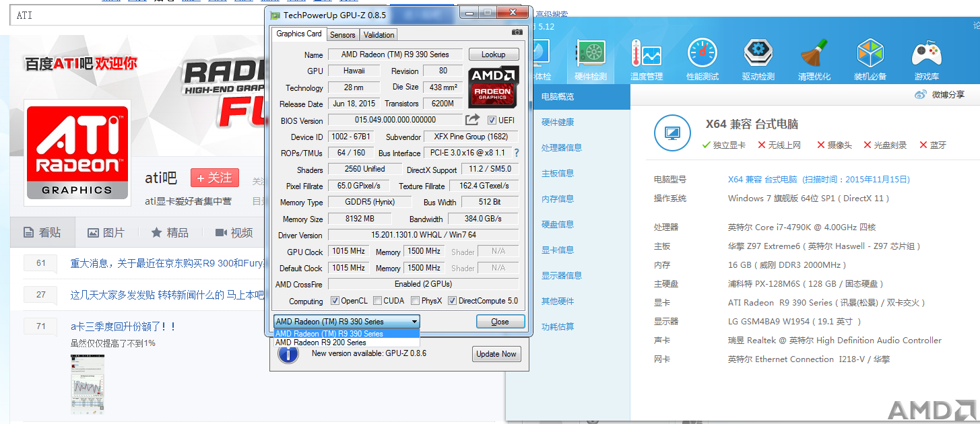Viewport: 980px width, 424px height.
Task: Select AMD Radeon (TM) R9 390 Series list option
Action: click(347, 333)
